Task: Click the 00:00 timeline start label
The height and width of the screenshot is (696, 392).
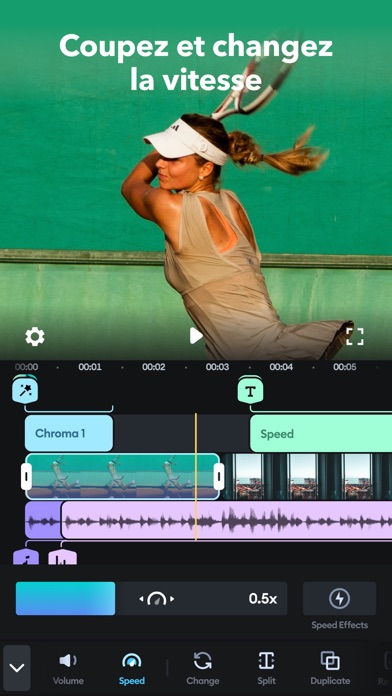Action: click(x=27, y=367)
